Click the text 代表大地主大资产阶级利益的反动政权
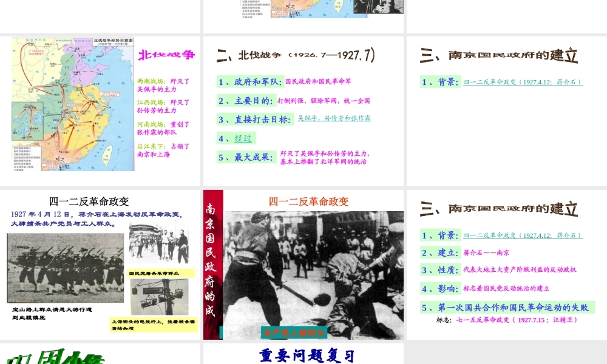The width and height of the screenshot is (607, 364). tap(520, 269)
